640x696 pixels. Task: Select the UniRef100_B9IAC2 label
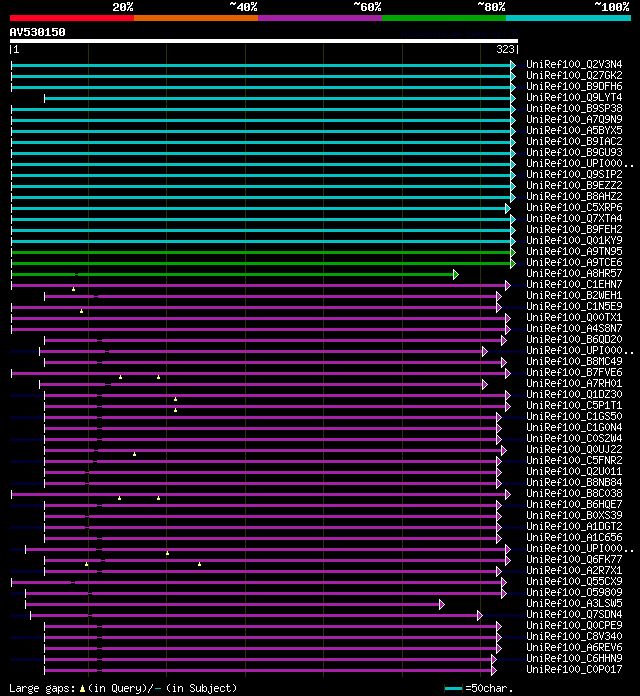tap(574, 142)
